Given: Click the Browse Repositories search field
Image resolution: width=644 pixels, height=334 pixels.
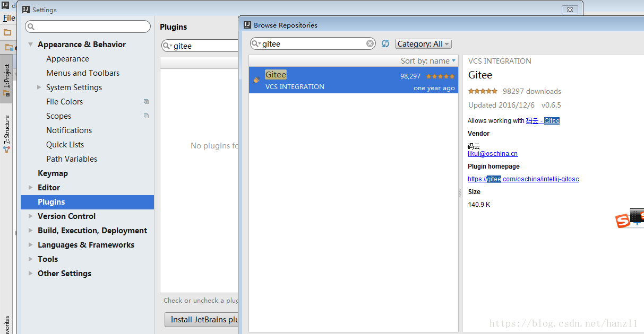Looking at the screenshot, I should (313, 44).
